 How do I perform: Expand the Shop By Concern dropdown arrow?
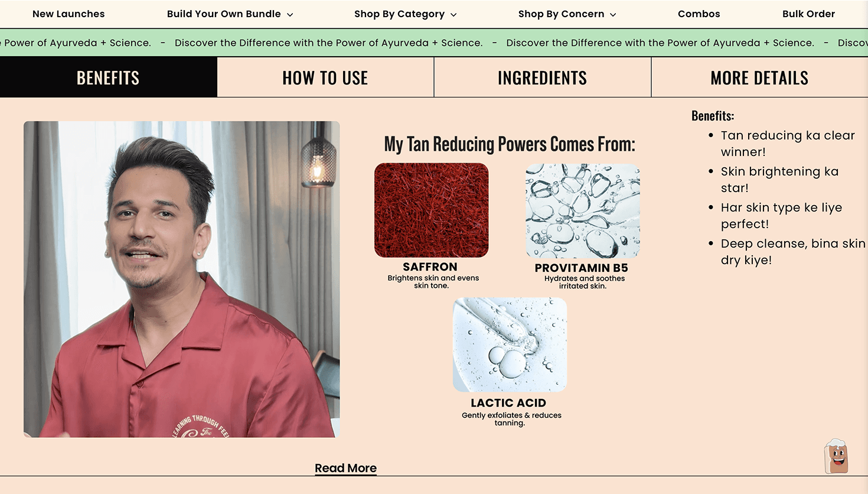coord(613,15)
